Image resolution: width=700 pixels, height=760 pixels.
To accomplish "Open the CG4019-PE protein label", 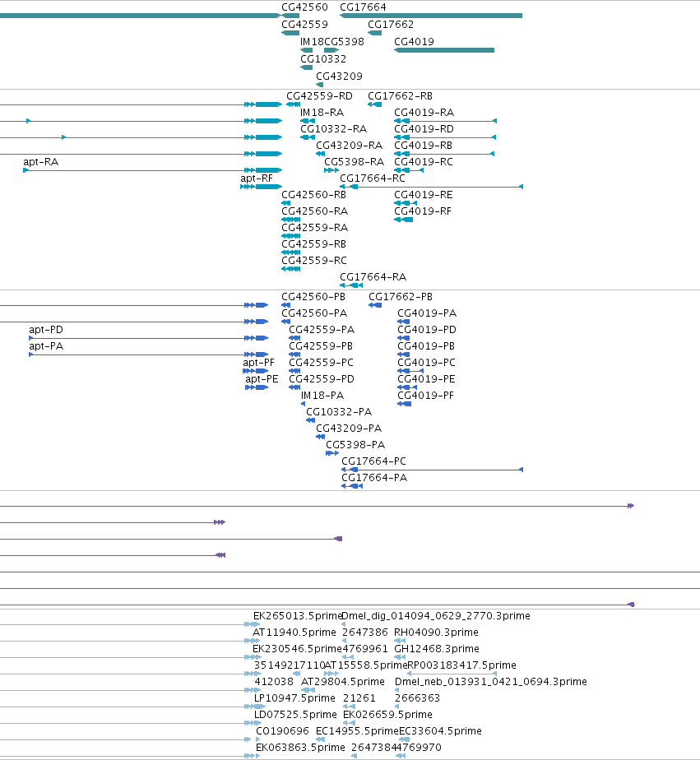I will tap(426, 379).
